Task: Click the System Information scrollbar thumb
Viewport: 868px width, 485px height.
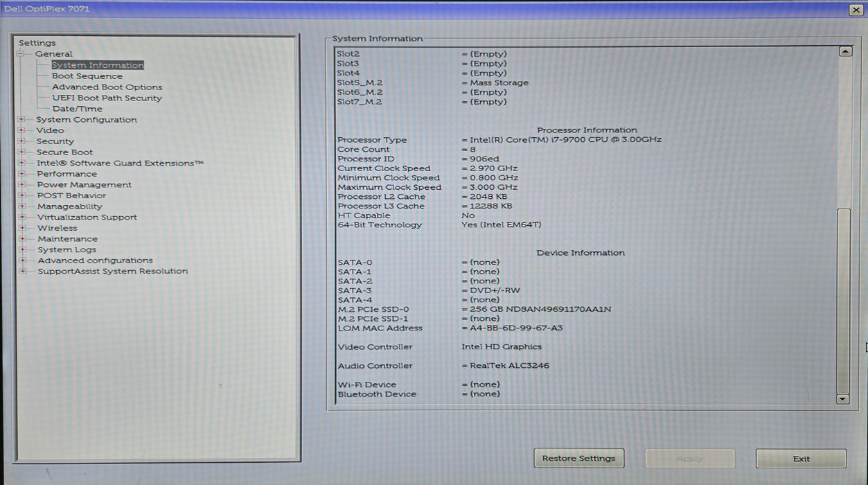Action: [843, 300]
